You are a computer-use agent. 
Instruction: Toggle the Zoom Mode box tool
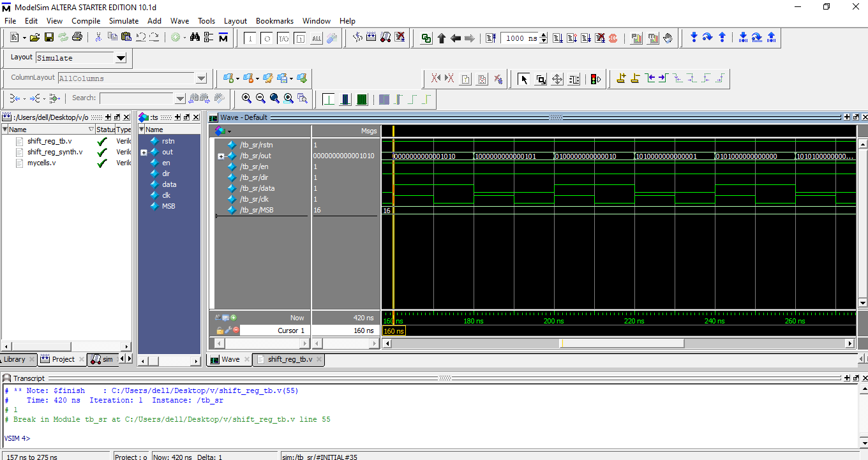coord(541,79)
